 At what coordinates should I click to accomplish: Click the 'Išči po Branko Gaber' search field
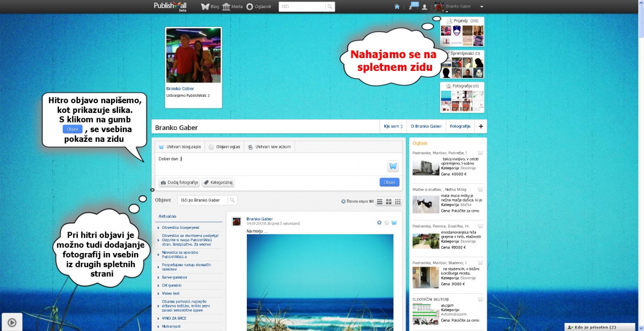(x=203, y=200)
